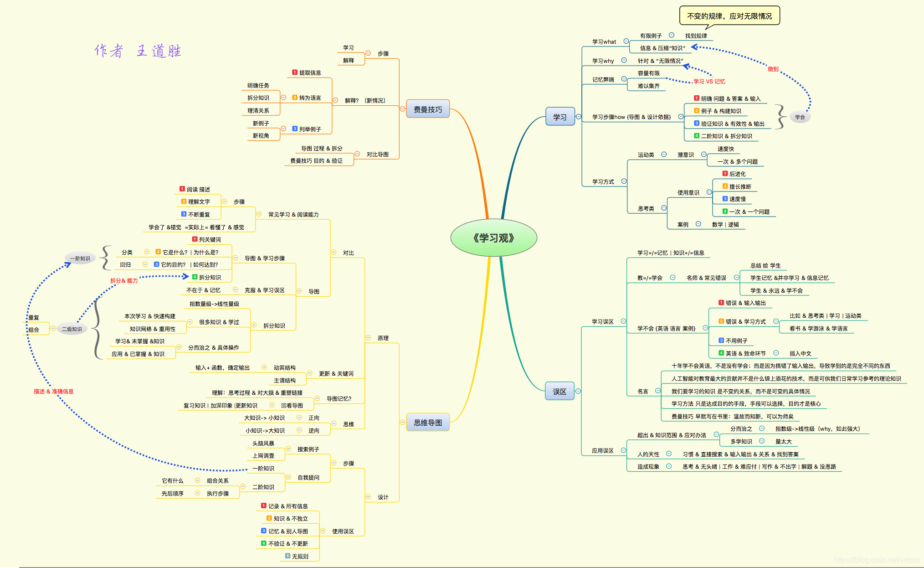Viewport: 924px width, 568px height.
Task: Toggle collapse on 学习方式 node
Action: click(624, 181)
